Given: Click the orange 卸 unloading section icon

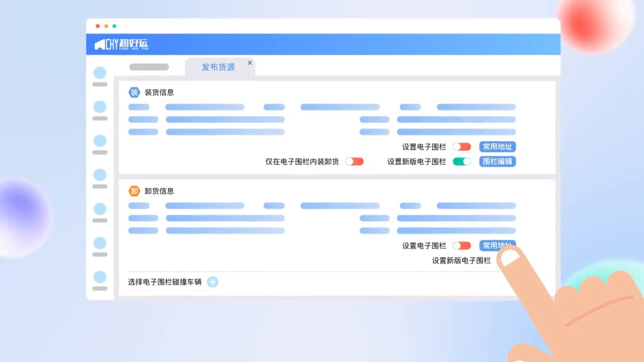Looking at the screenshot, I should click(x=134, y=191).
